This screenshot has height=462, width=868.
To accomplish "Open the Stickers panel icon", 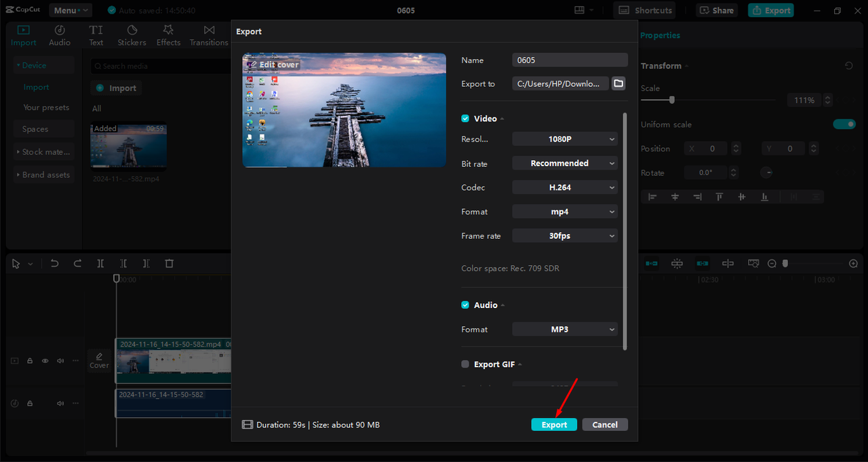I will pyautogui.click(x=132, y=31).
